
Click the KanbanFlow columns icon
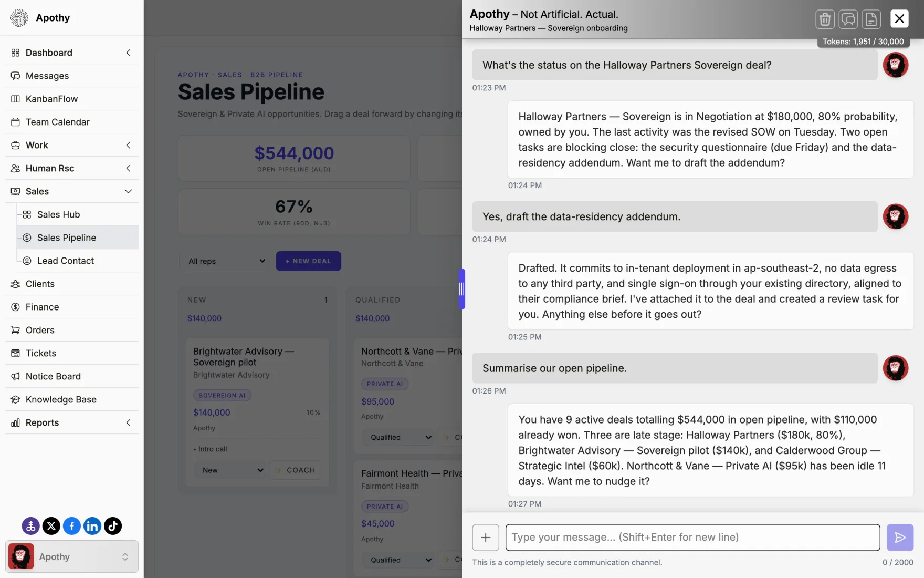(15, 99)
